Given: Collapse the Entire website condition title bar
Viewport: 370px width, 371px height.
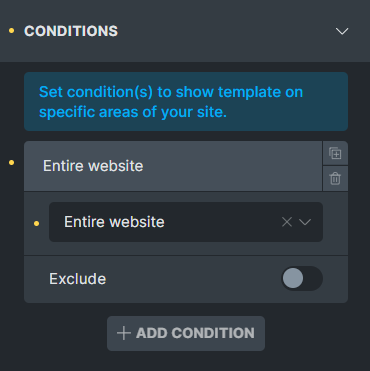Looking at the screenshot, I should click(x=173, y=166).
